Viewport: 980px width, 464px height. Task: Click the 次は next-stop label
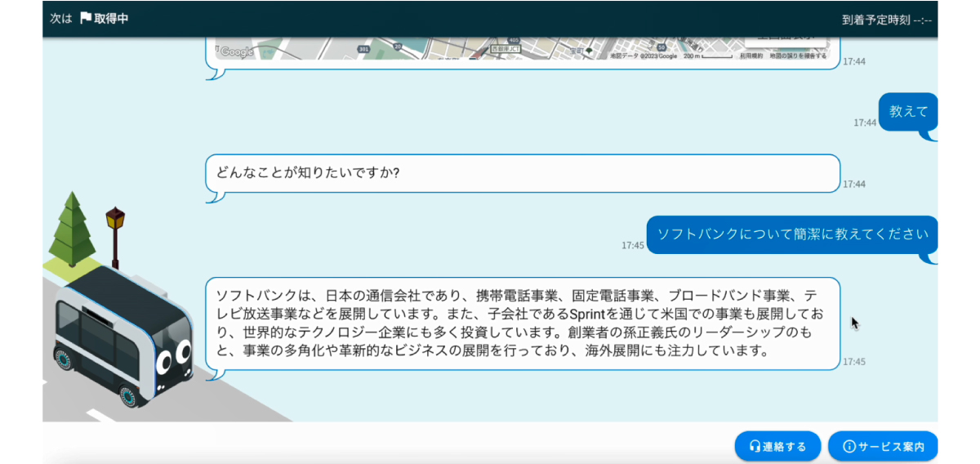61,18
